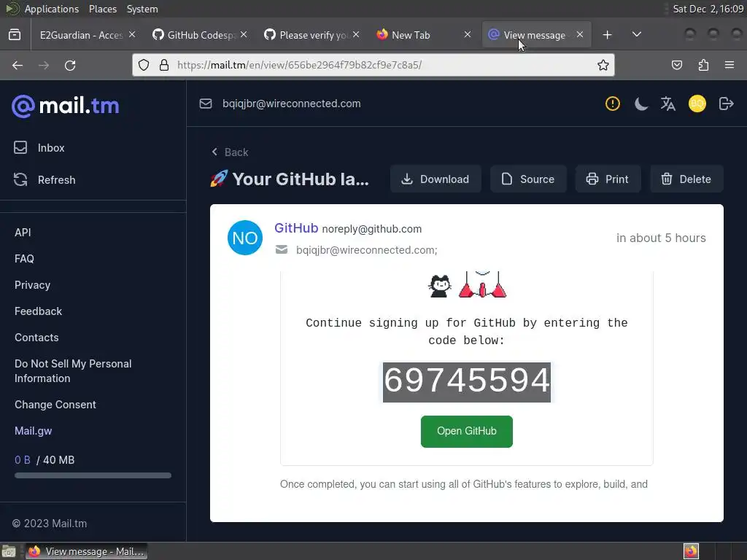
Task: Click forward navigation arrow
Action: 44,65
